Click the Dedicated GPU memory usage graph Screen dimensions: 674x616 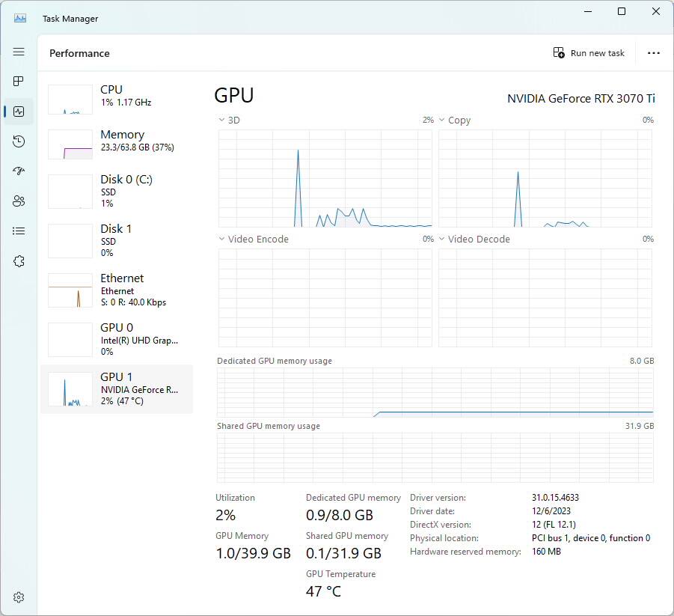[435, 391]
